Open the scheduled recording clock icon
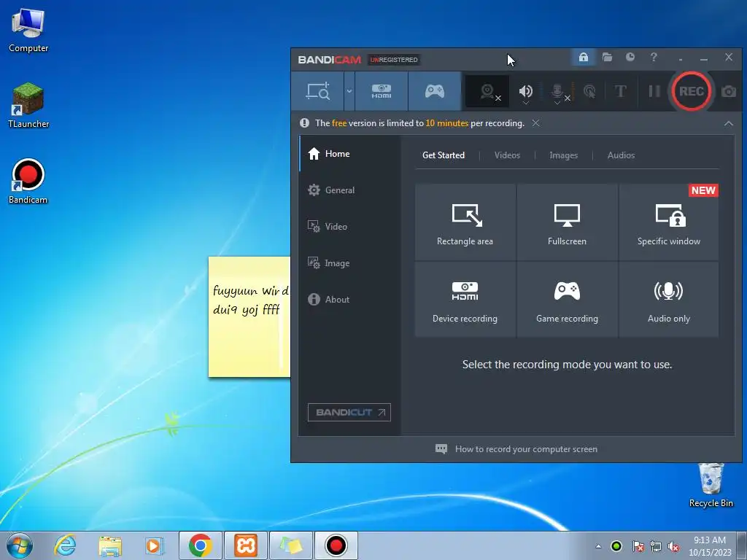Image resolution: width=747 pixels, height=560 pixels. [x=630, y=58]
